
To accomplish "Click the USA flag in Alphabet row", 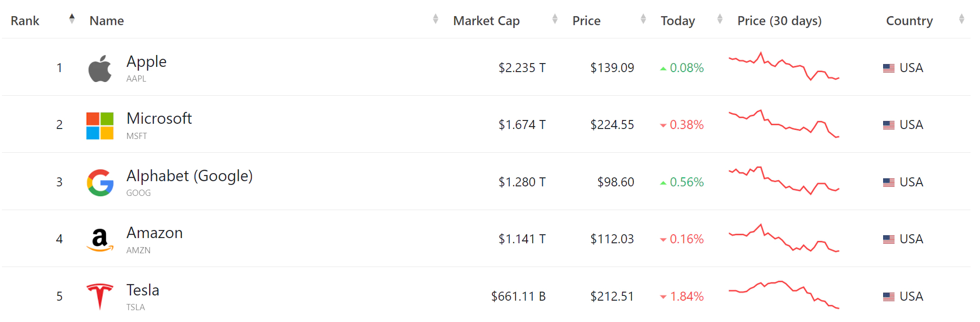I will pos(888,183).
